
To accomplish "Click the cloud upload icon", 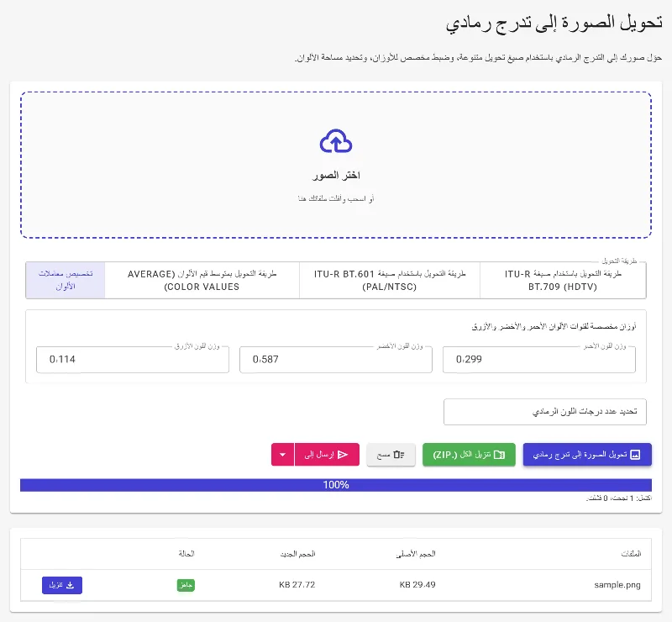I will (x=336, y=140).
